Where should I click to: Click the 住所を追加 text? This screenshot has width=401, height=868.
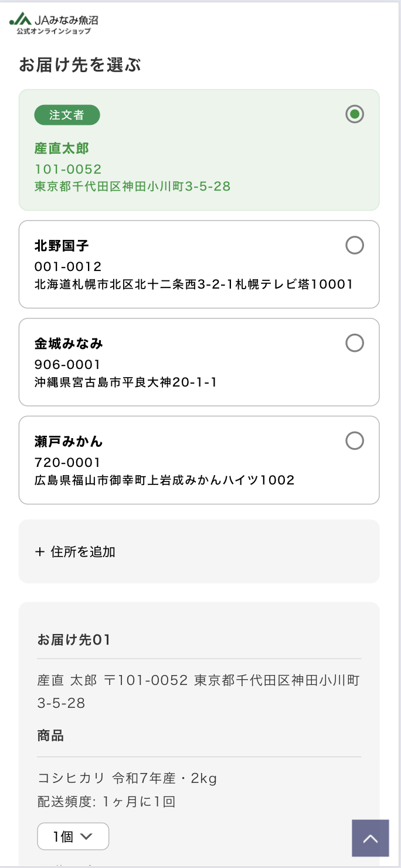click(83, 551)
